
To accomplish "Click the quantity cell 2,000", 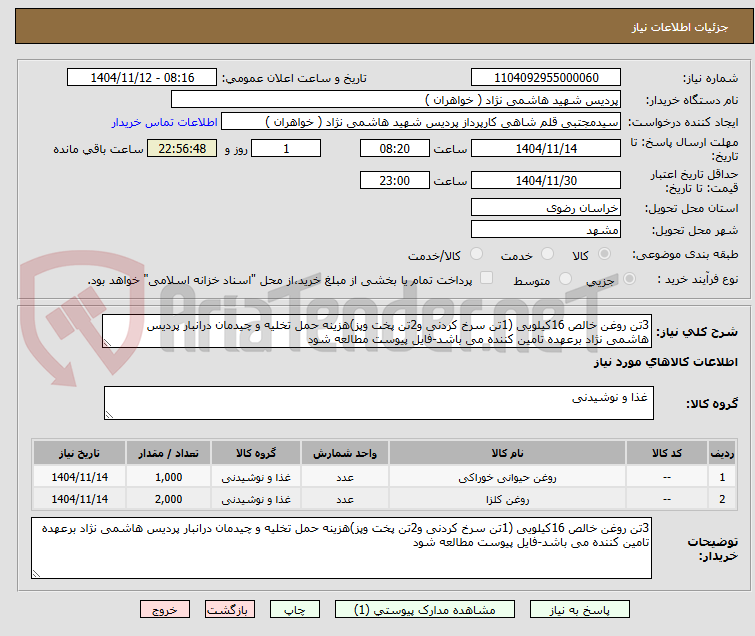I will (x=169, y=499).
